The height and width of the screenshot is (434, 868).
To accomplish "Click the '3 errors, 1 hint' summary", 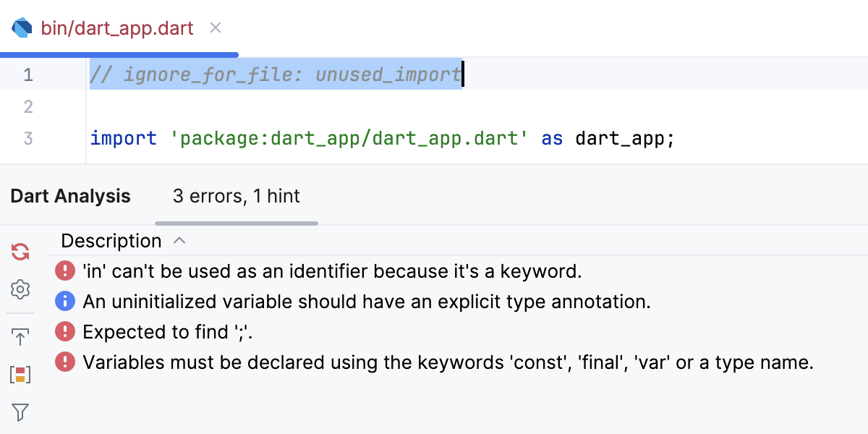I will (x=235, y=196).
